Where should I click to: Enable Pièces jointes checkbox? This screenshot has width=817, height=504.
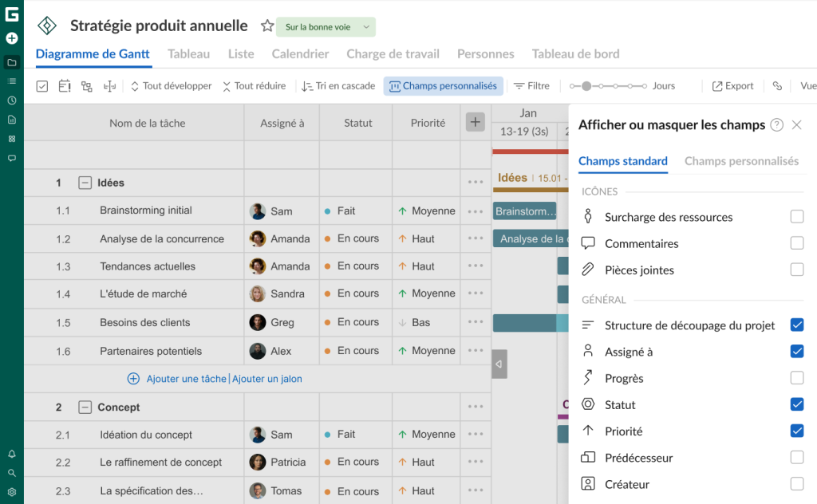(797, 270)
